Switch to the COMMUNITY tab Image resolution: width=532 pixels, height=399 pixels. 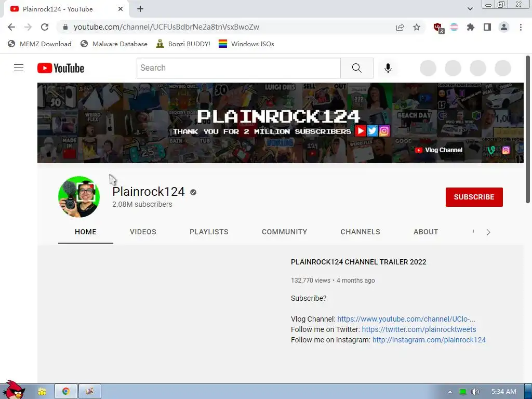click(x=284, y=232)
